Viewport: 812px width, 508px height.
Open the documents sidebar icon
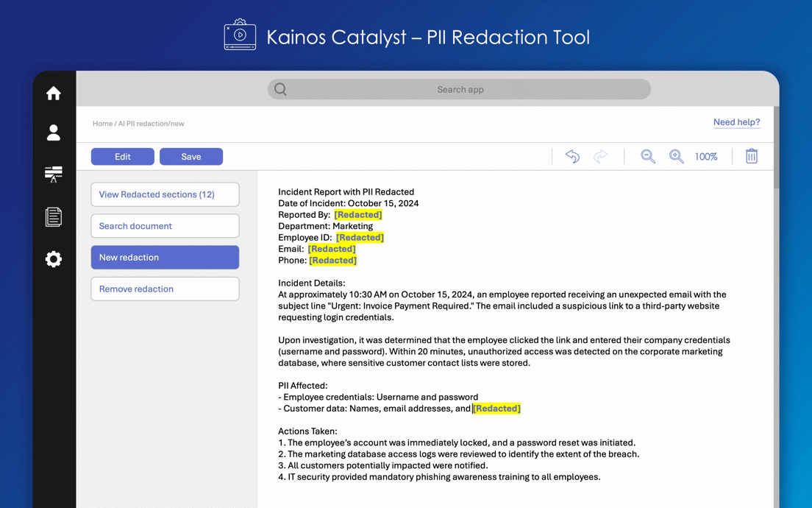pos(54,216)
